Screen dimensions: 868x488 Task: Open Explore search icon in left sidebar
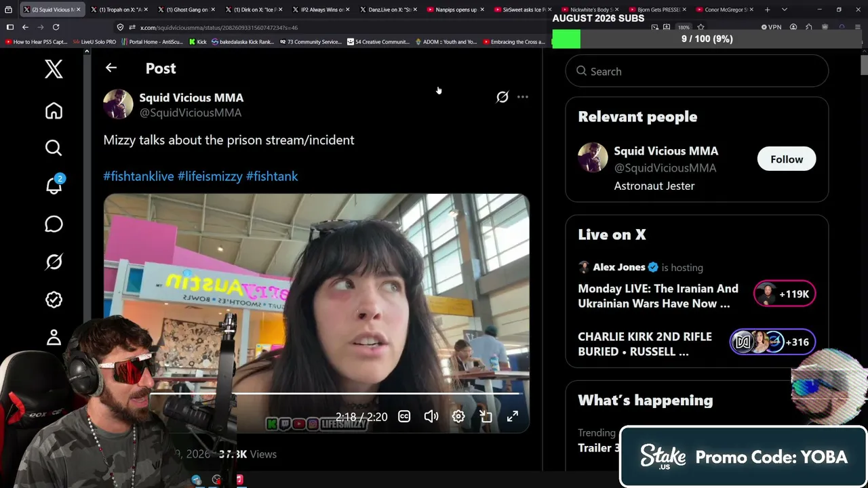pos(54,148)
